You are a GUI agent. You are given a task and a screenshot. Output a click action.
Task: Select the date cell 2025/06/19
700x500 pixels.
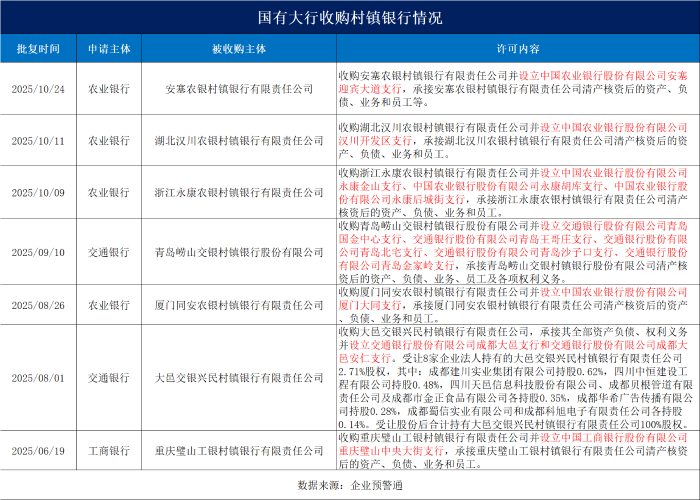click(x=38, y=450)
